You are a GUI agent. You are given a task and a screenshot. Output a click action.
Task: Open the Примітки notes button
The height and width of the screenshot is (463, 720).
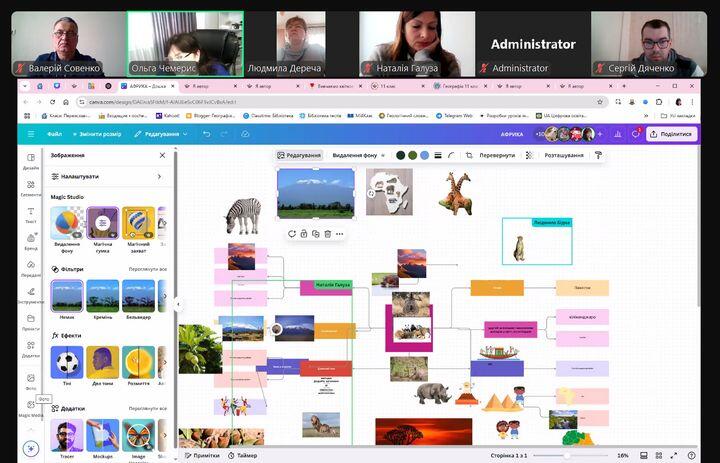202,455
